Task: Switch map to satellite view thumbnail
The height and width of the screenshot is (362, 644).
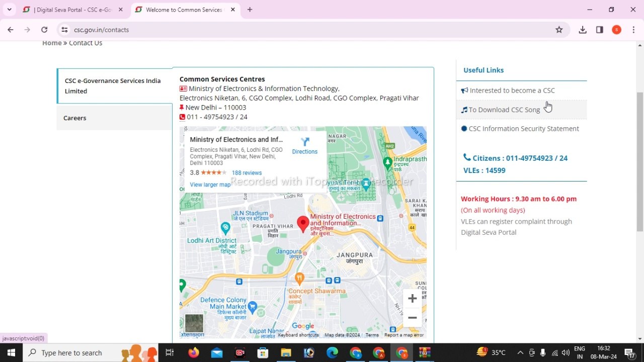Action: (194, 323)
